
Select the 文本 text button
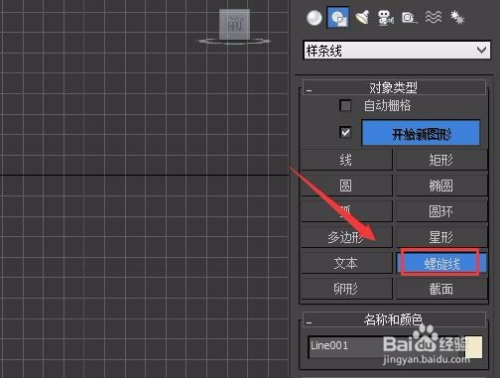coord(346,263)
